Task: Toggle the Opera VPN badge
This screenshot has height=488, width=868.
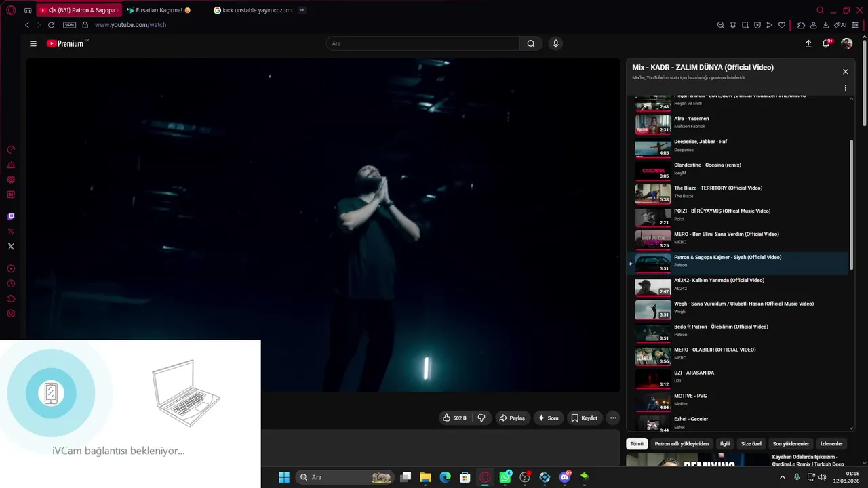Action: [x=69, y=25]
